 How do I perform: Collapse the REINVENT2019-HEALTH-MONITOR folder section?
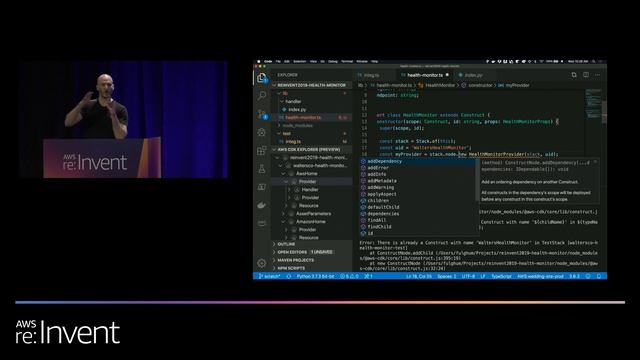(x=311, y=85)
